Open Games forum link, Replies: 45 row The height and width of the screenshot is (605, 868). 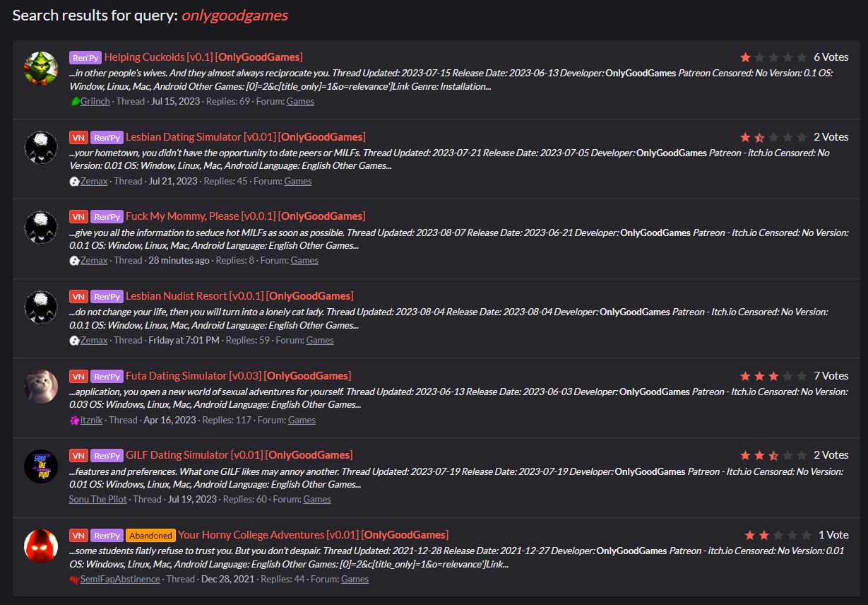(x=298, y=181)
